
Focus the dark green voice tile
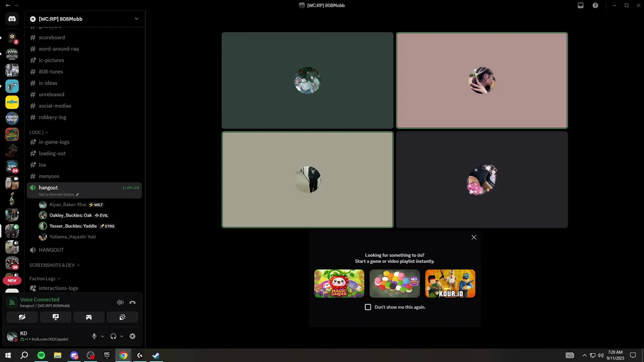[307, 80]
